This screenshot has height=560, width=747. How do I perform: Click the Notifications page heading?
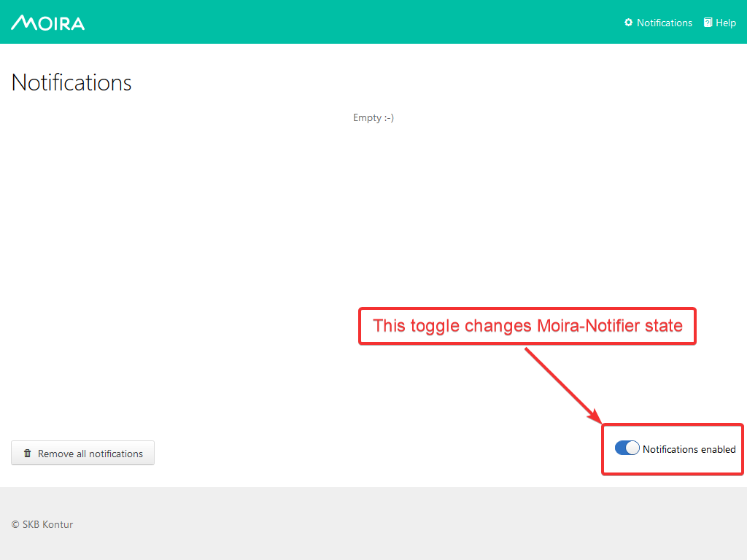[71, 82]
